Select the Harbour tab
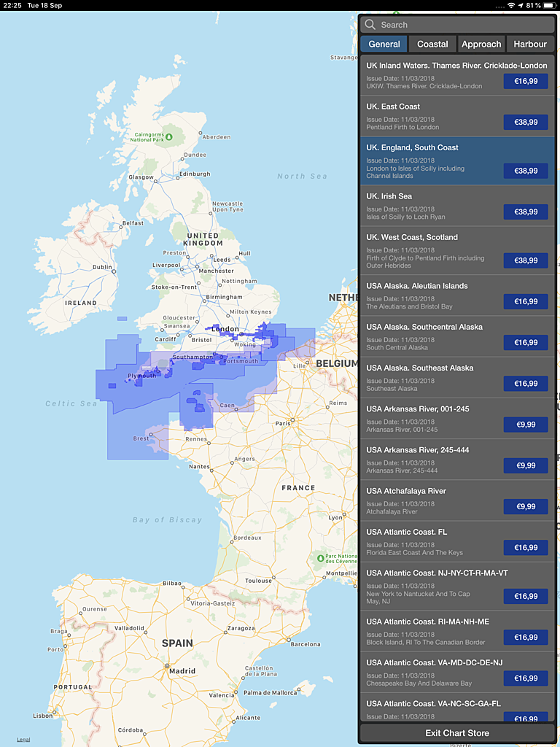The image size is (560, 747). (x=530, y=44)
